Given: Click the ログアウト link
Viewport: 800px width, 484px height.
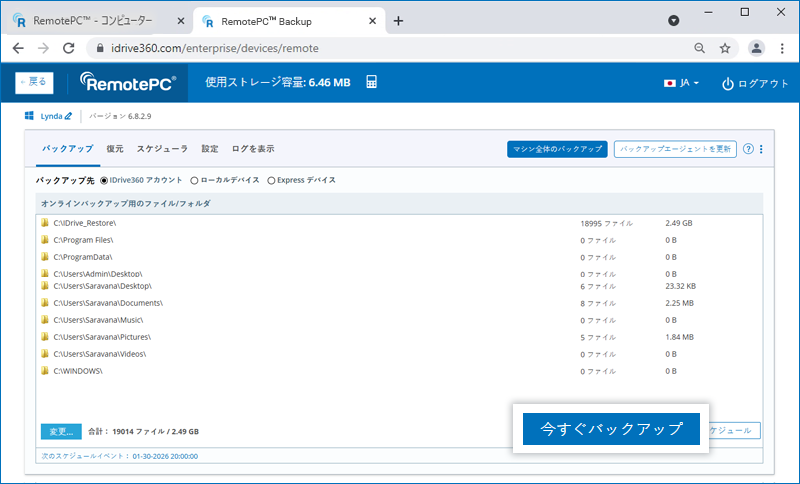Looking at the screenshot, I should point(755,84).
